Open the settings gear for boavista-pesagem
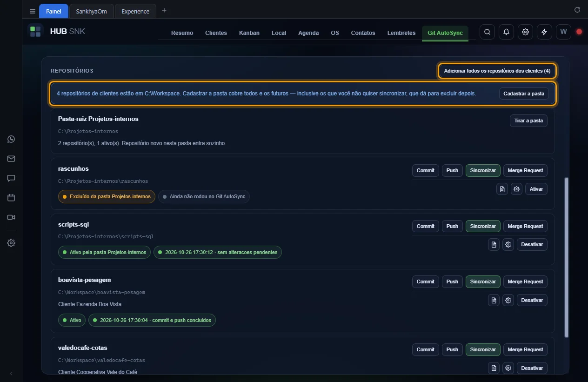Image resolution: width=588 pixels, height=382 pixels. (508, 300)
